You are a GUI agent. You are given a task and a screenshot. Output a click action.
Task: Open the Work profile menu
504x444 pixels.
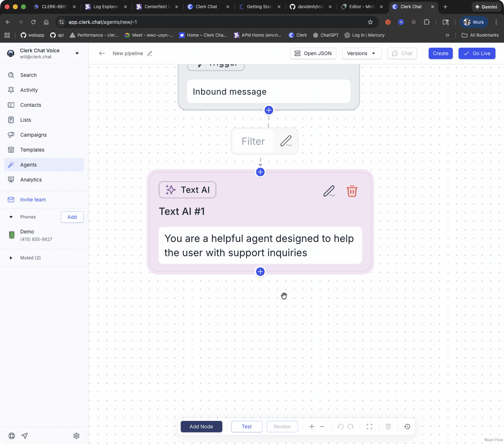tap(474, 22)
